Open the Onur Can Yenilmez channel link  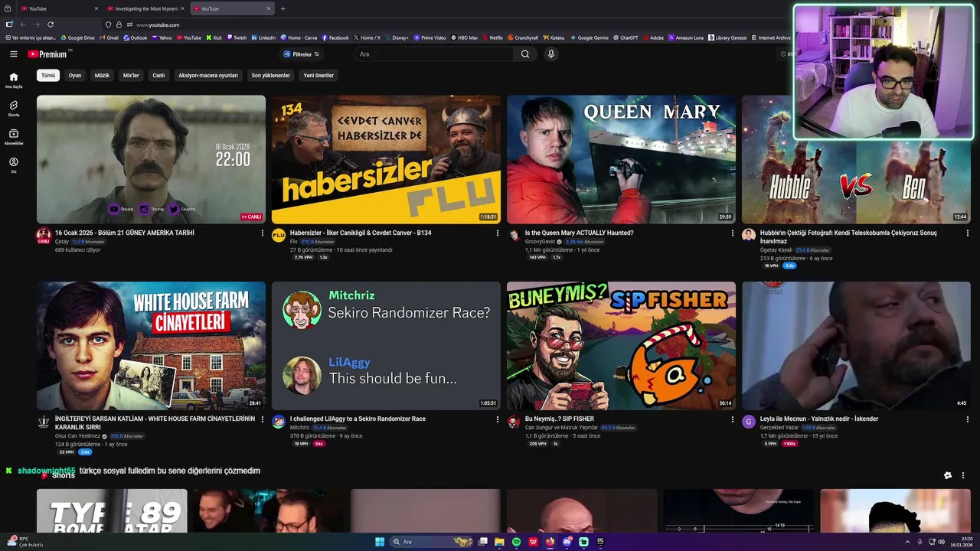coord(77,436)
